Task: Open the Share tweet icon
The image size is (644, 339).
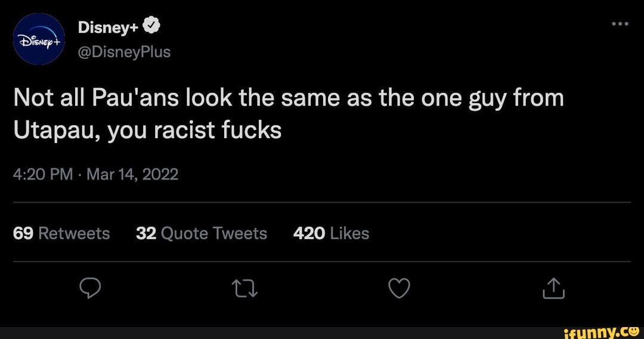Action: point(553,290)
